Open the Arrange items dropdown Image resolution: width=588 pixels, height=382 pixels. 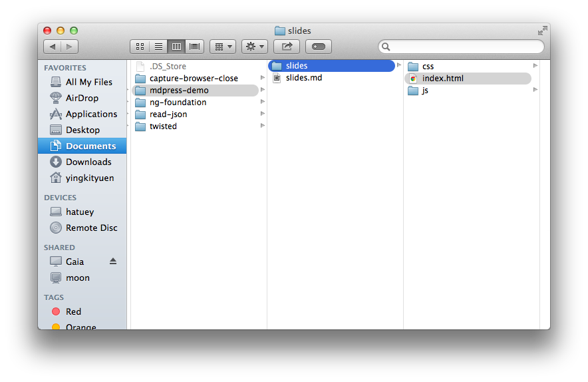coord(222,47)
